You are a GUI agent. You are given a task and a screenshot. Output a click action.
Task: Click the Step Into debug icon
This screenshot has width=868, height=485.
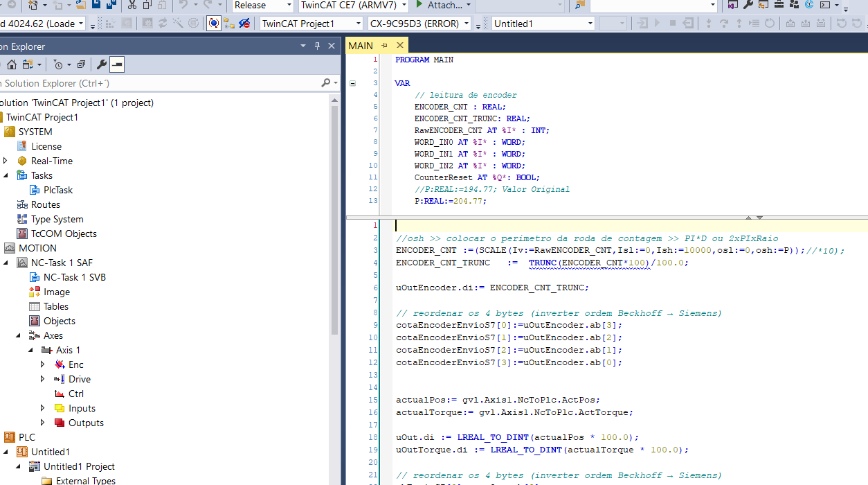click(708, 24)
